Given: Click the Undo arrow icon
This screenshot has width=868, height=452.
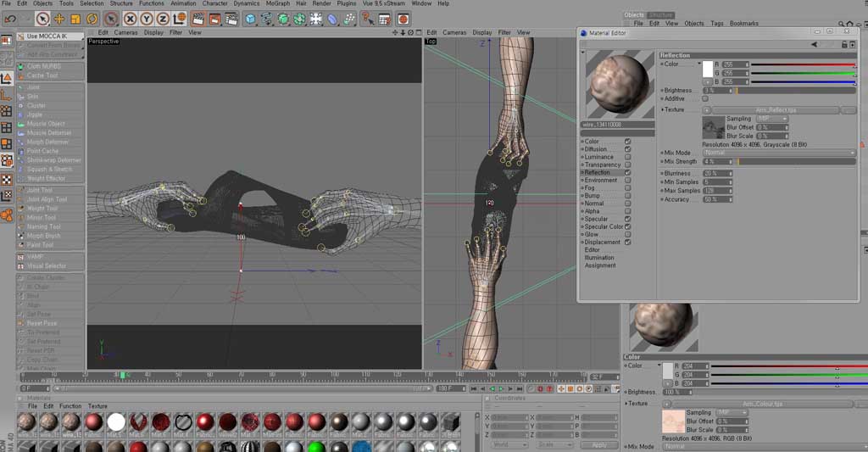Looking at the screenshot, I should click(x=10, y=20).
